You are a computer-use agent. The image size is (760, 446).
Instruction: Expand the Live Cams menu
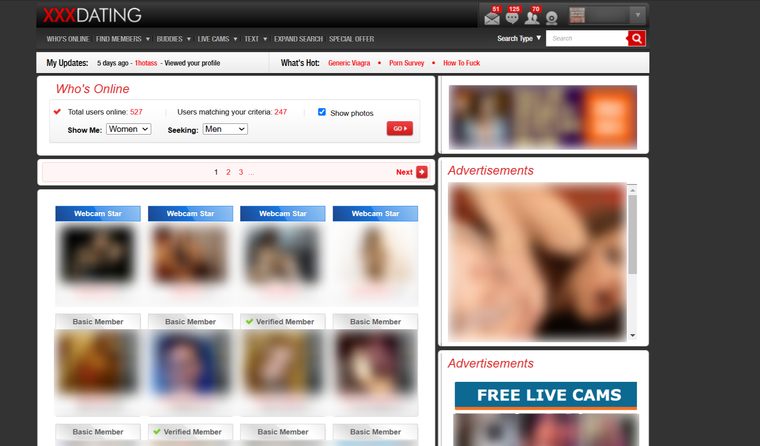click(x=217, y=39)
